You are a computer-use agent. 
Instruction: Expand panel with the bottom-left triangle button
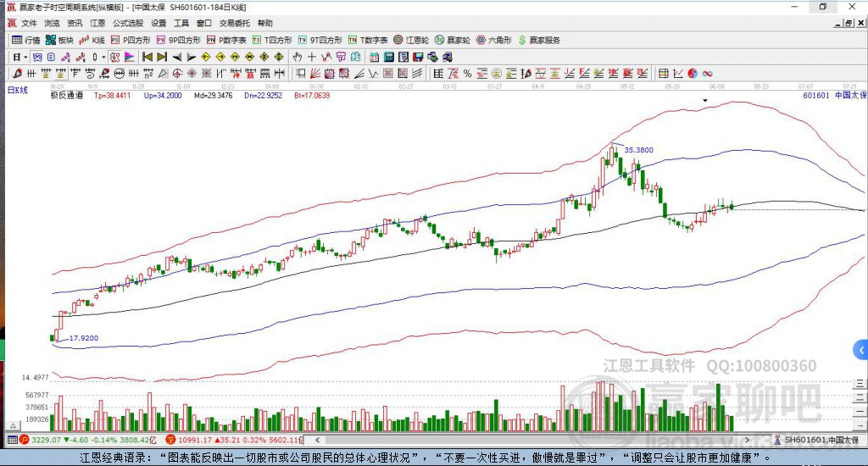13,425
